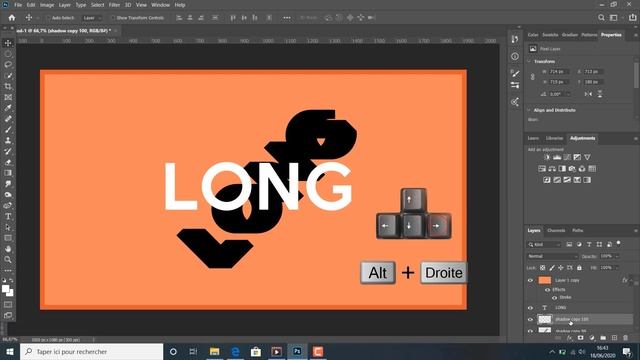Hide the LONG text layer
This screenshot has height=360, width=640.
coord(530,308)
